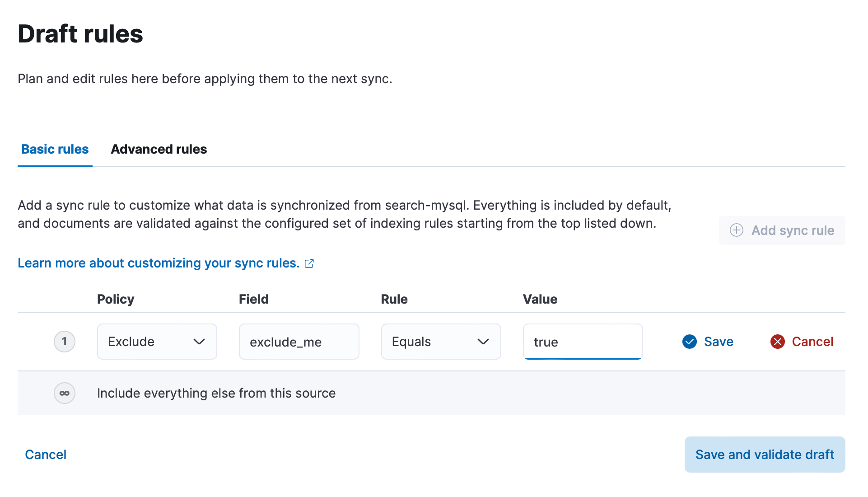Switch to the Basic rules tab

tap(55, 149)
